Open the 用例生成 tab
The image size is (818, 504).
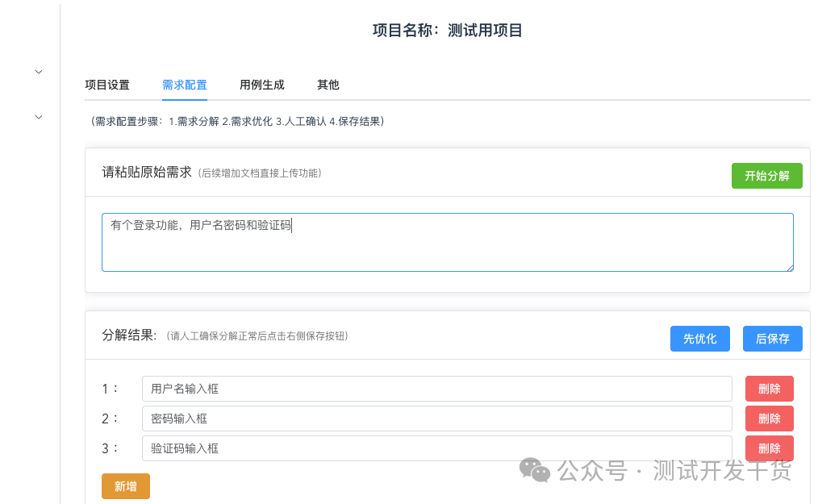click(x=262, y=85)
